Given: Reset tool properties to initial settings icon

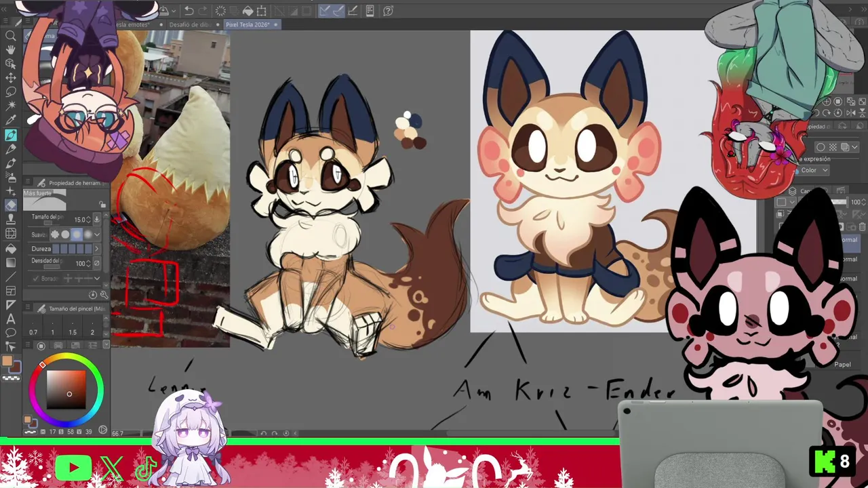Looking at the screenshot, I should point(93,295).
